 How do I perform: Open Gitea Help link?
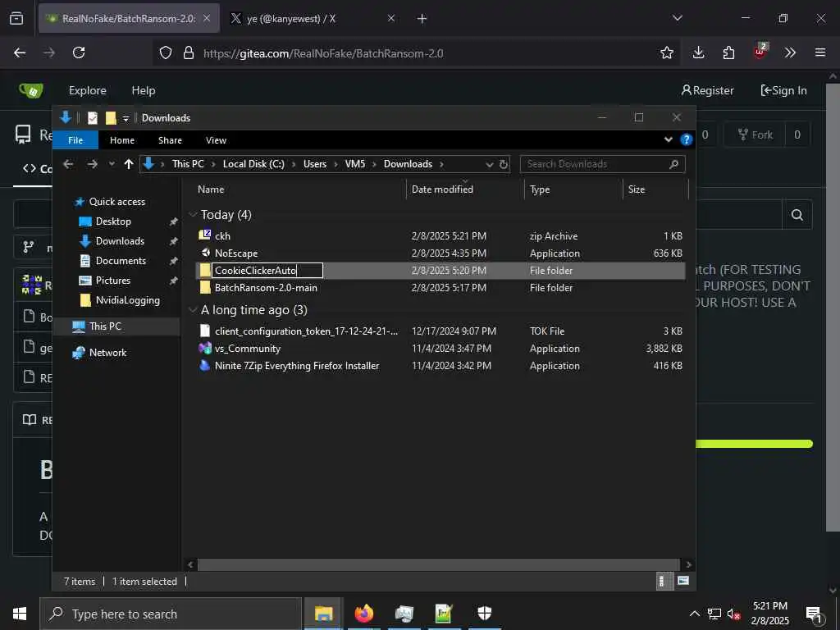pos(144,90)
